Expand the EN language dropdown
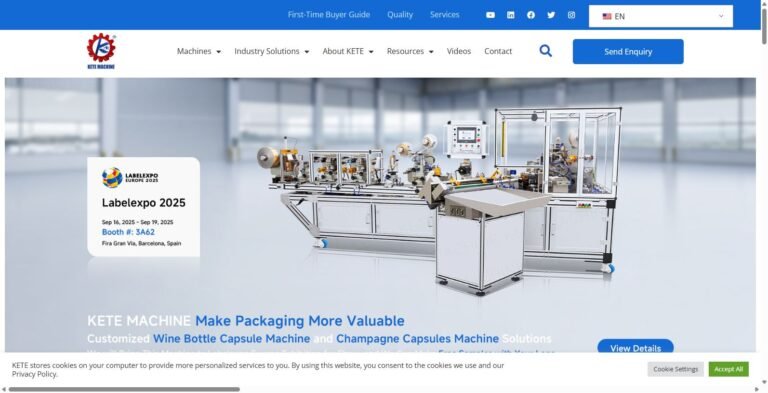Viewport: 768px width, 393px height. (661, 16)
